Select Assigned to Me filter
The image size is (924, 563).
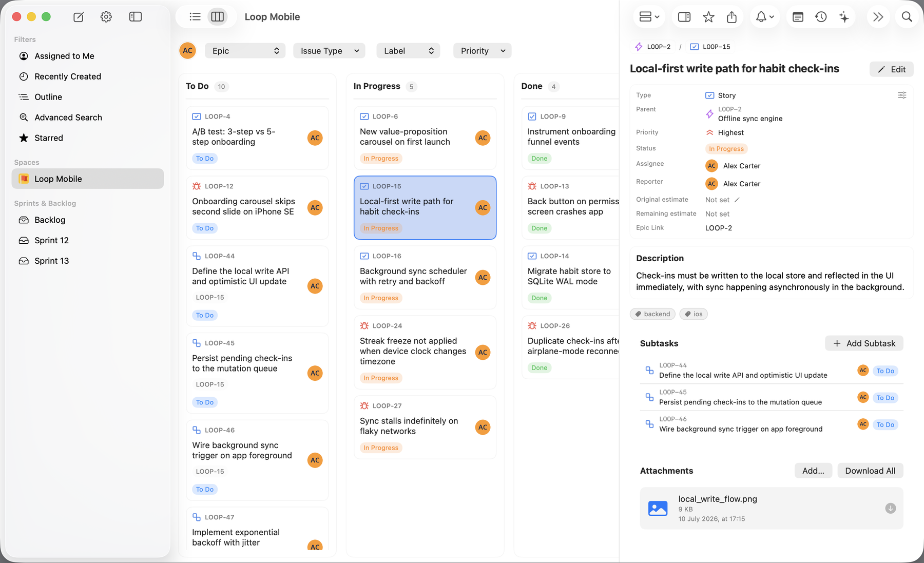coord(88,56)
